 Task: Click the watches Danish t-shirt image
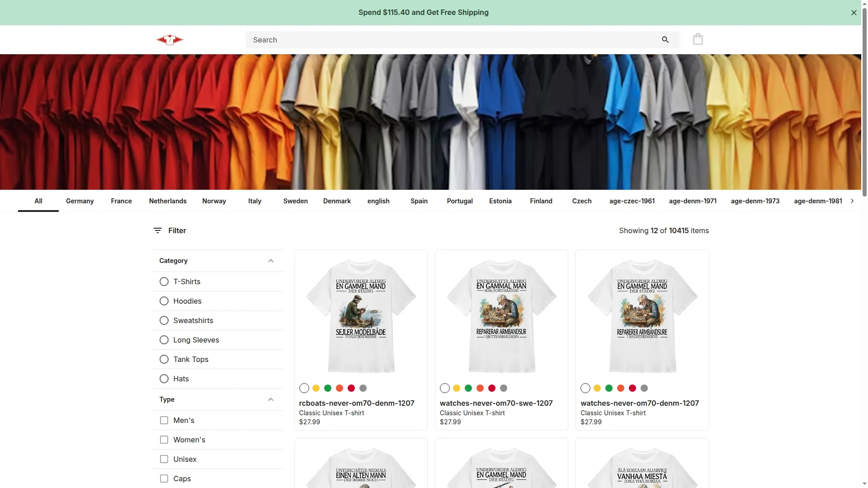(x=642, y=316)
